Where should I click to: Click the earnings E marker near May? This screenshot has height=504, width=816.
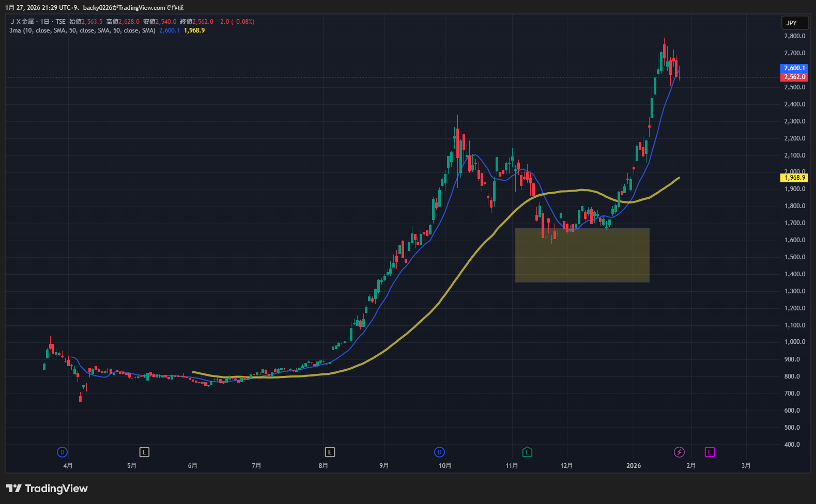pos(144,452)
